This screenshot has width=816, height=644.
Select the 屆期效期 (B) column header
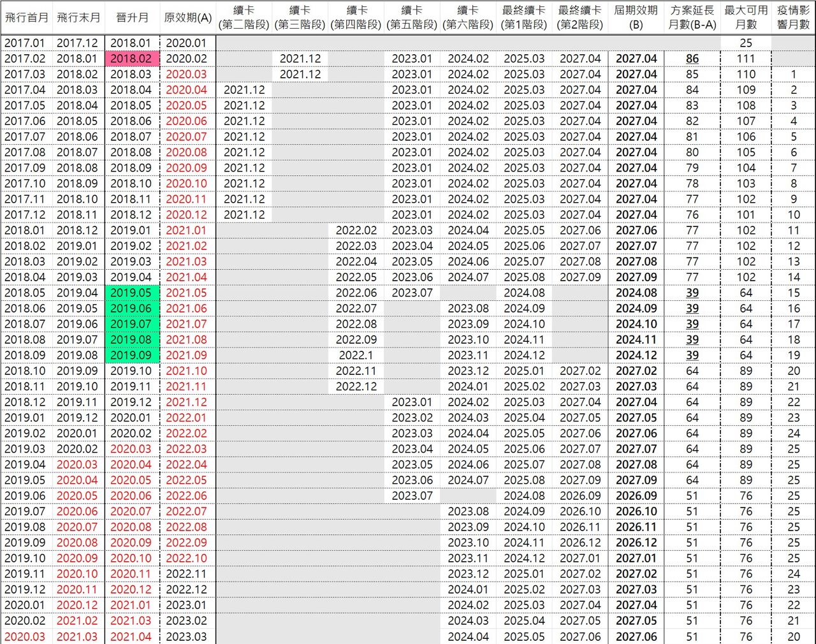[636, 17]
